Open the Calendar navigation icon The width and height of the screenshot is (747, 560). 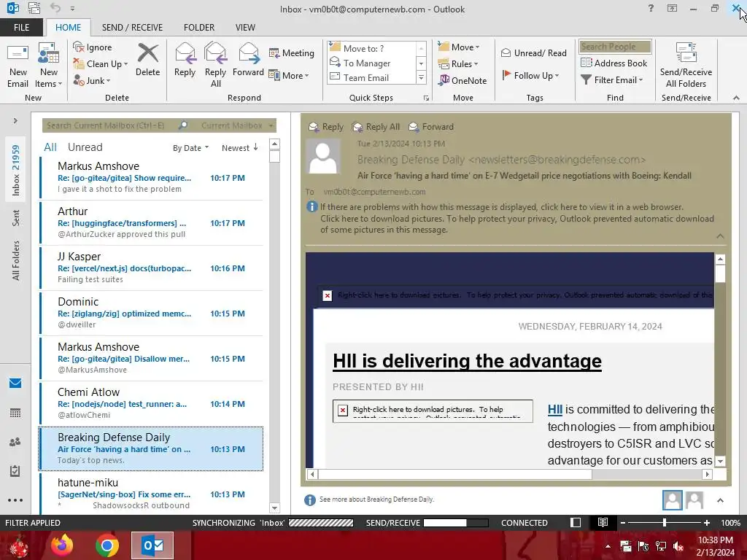point(15,413)
